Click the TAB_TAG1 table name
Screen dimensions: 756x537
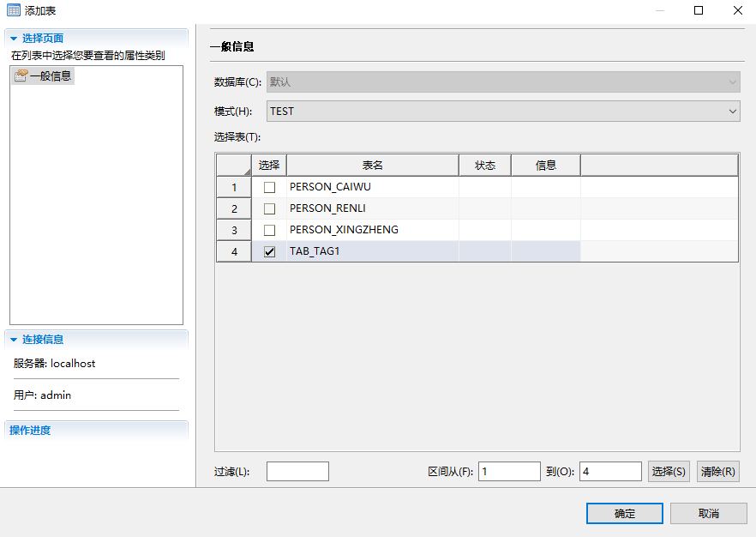[x=315, y=250]
